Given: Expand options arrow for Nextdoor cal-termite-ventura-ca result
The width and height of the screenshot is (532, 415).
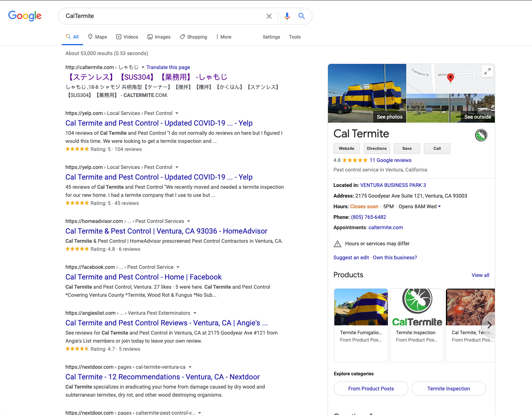Looking at the screenshot, I should [190, 367].
